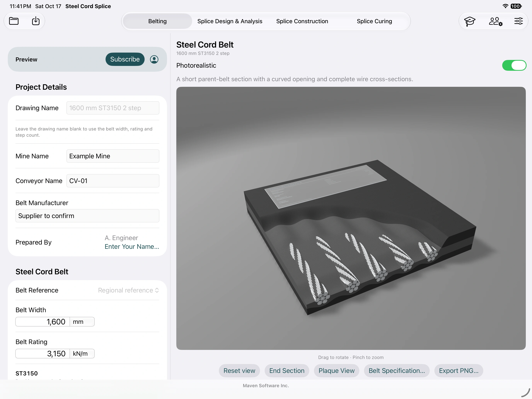Click the ST3150 heading text
Viewport: 532px width, 399px height.
click(x=27, y=373)
